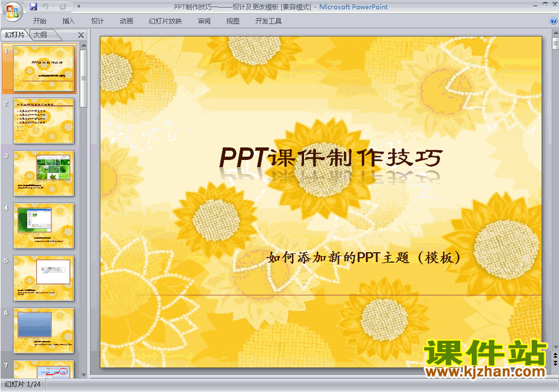
Task: Select slide 3 thumbnail with green images
Action: click(x=44, y=174)
